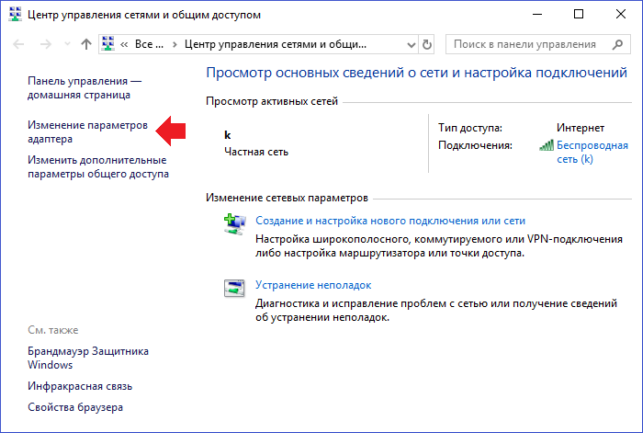Click the troubleshooting icon

[234, 288]
